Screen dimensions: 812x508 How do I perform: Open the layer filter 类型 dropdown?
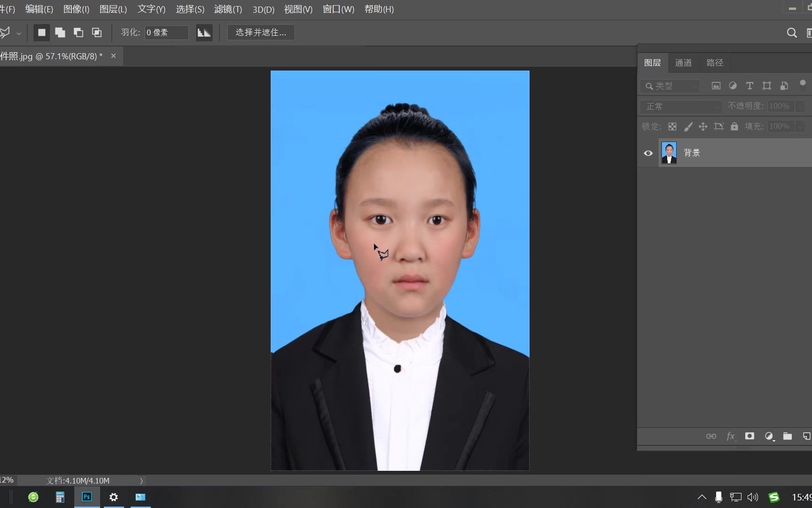[x=670, y=86]
